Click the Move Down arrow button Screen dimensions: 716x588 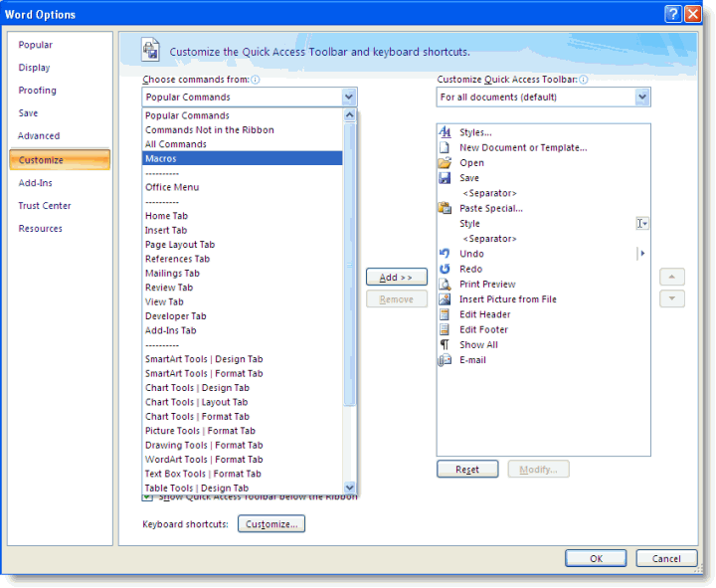click(x=671, y=298)
